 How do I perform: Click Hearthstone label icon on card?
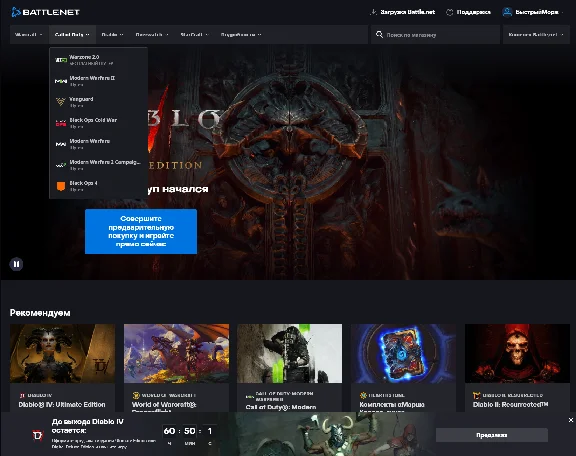363,395
